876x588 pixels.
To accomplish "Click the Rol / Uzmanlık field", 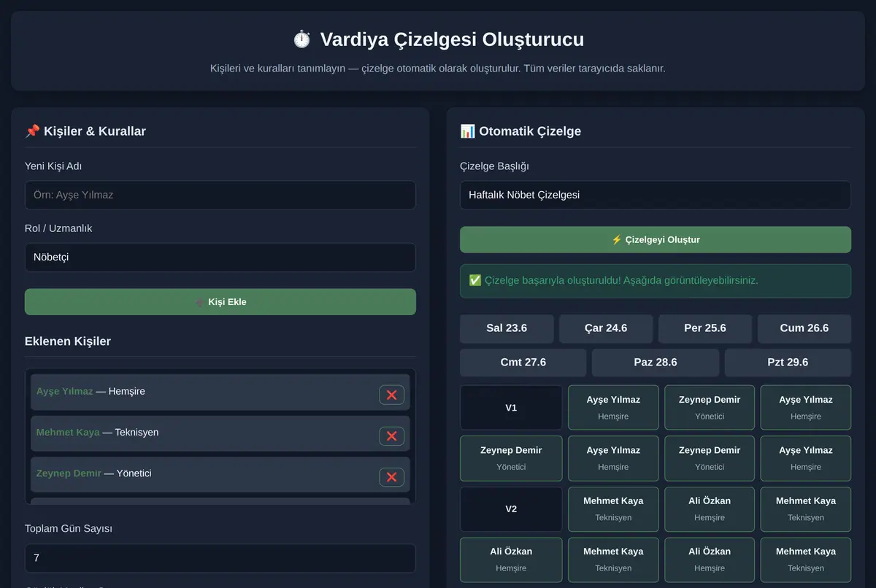I will pos(220,257).
